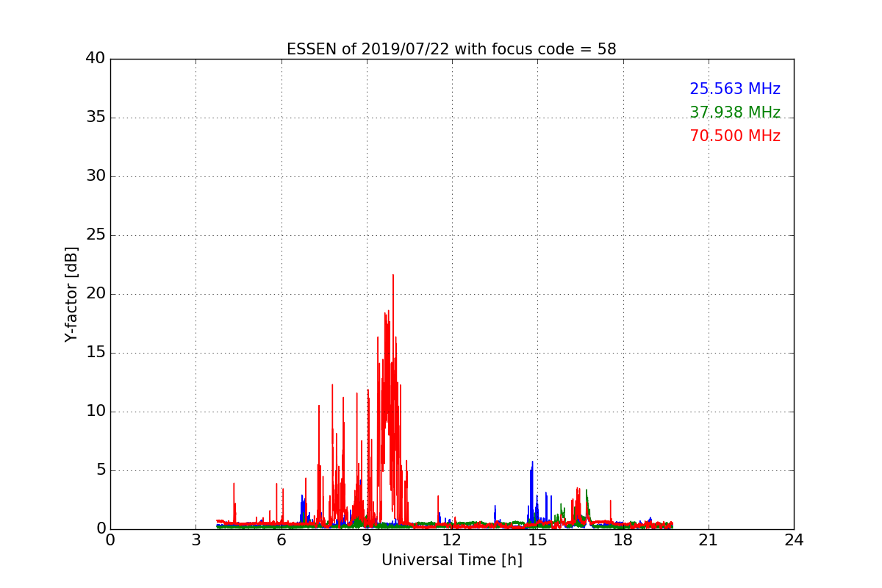The width and height of the screenshot is (882, 588).
Task: Click the x-axis tick label 12
Action: coord(452,539)
